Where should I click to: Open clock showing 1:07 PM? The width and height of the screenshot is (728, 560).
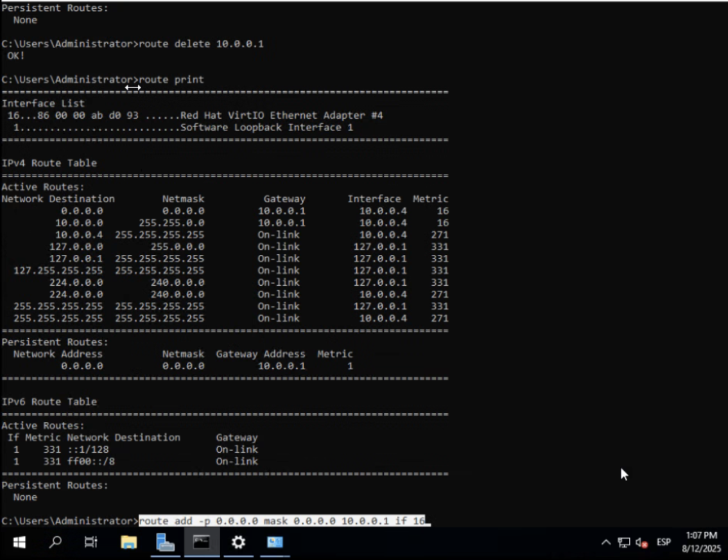(701, 536)
